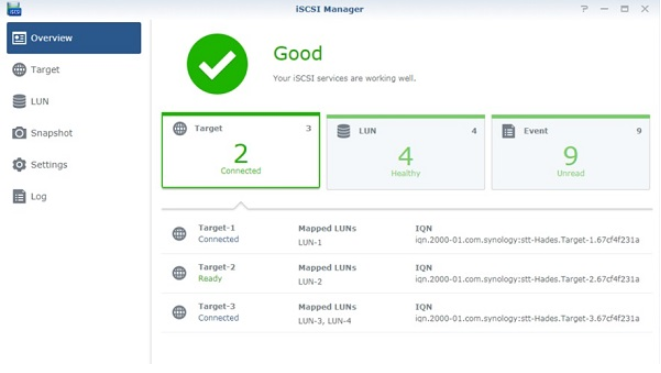Viewport: 661px width, 373px height.
Task: Click the Target globe icon in sidebar
Action: tap(19, 70)
